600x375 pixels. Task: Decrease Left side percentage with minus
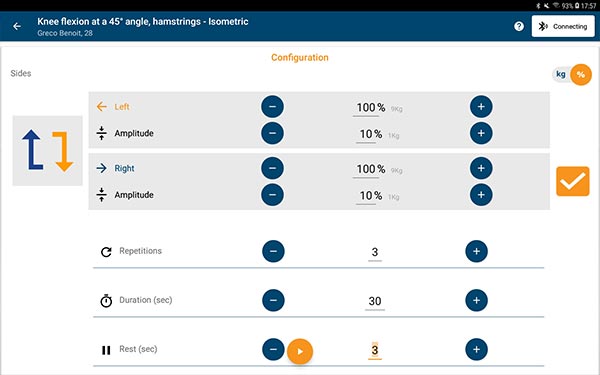pyautogui.click(x=272, y=106)
